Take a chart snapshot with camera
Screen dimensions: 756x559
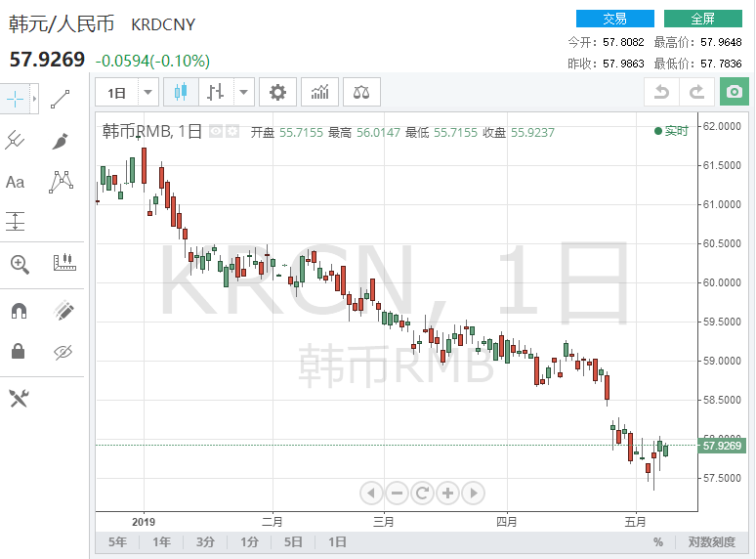(735, 92)
